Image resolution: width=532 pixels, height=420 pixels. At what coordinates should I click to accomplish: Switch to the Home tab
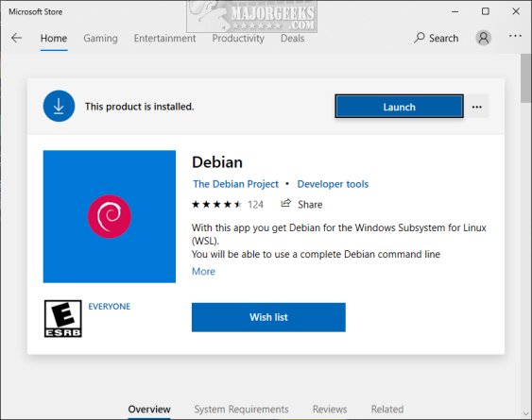[x=54, y=39]
